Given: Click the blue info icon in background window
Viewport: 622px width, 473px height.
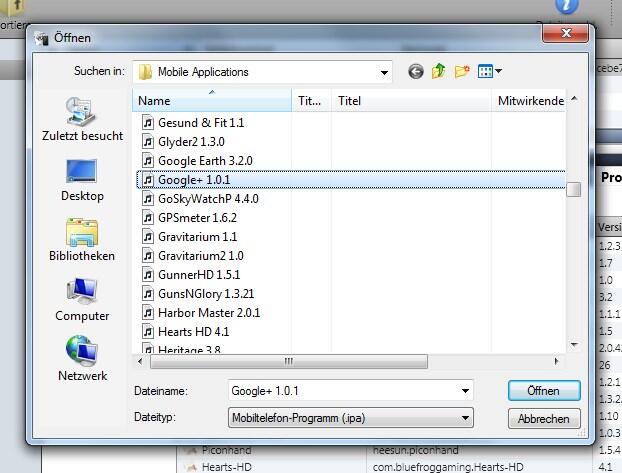Looking at the screenshot, I should (566, 7).
